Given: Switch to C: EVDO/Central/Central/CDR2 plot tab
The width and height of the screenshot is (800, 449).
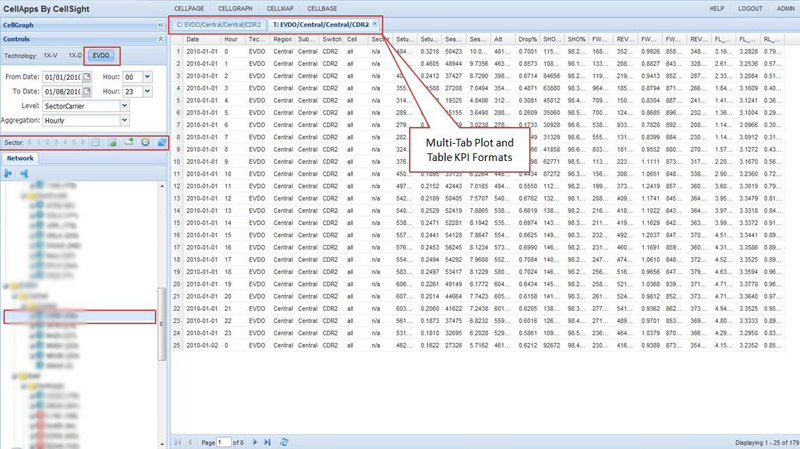Looking at the screenshot, I should click(x=216, y=24).
